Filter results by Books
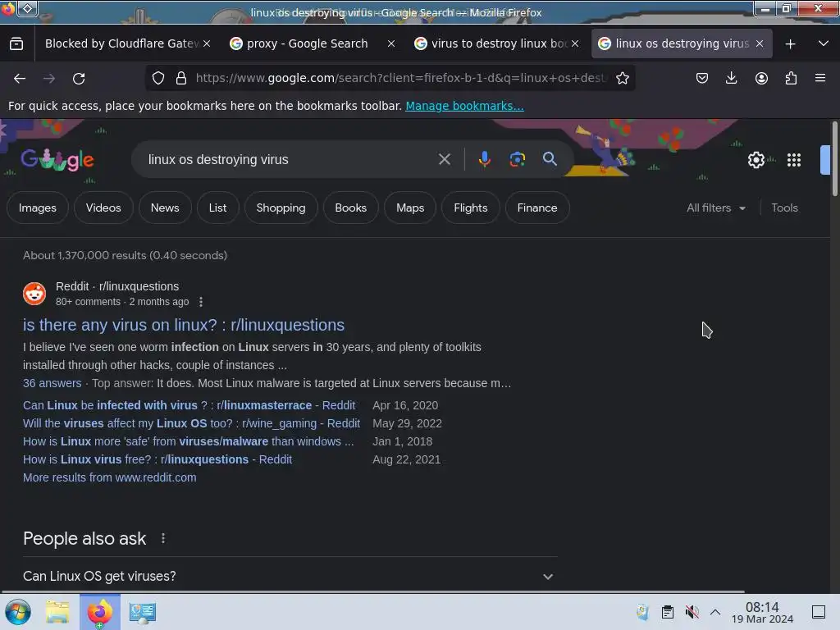The width and height of the screenshot is (840, 630). pos(351,208)
